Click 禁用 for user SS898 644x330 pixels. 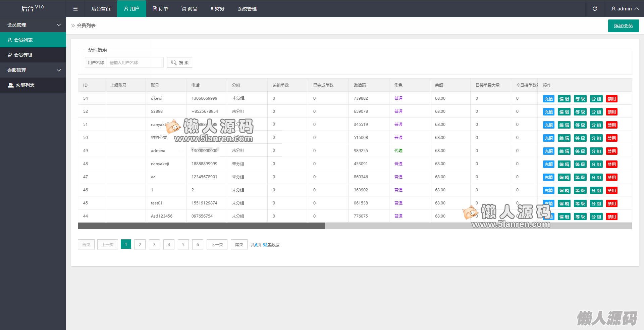click(x=611, y=112)
